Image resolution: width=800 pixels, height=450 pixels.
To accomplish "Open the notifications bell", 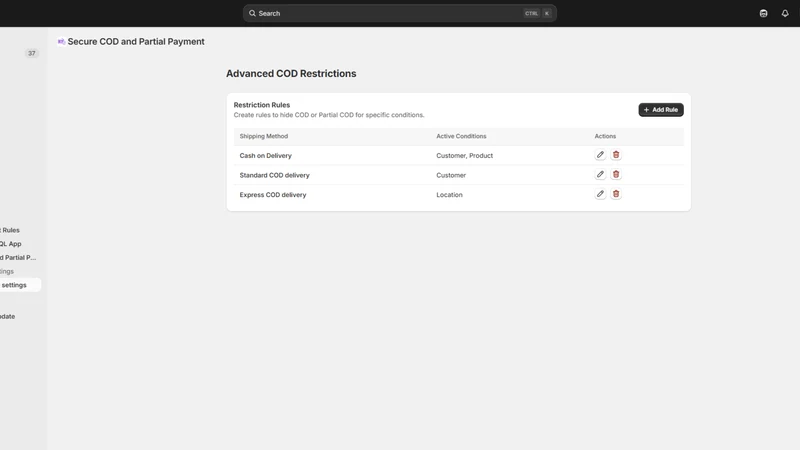I will (x=785, y=13).
